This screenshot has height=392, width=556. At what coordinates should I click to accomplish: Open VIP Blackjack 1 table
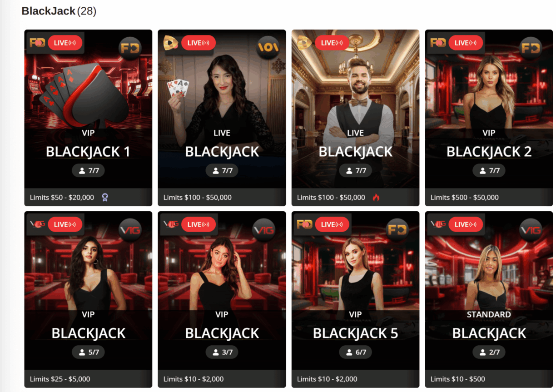[x=88, y=118]
